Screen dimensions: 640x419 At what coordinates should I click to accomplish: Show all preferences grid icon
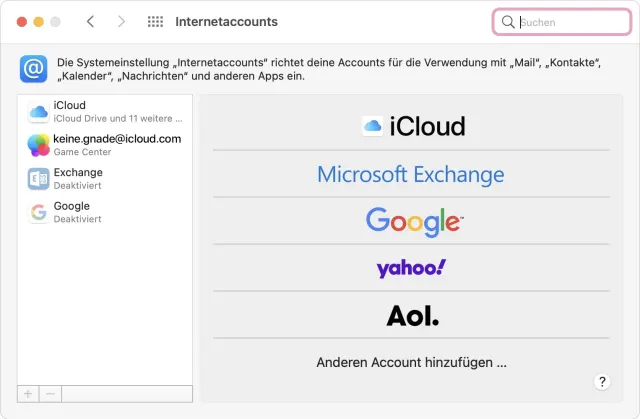coord(155,21)
